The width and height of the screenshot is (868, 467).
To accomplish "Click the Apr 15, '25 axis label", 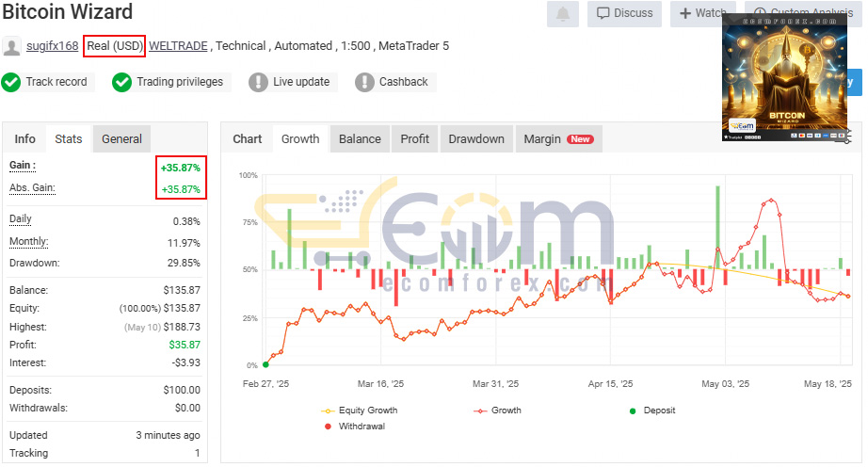I will click(610, 384).
